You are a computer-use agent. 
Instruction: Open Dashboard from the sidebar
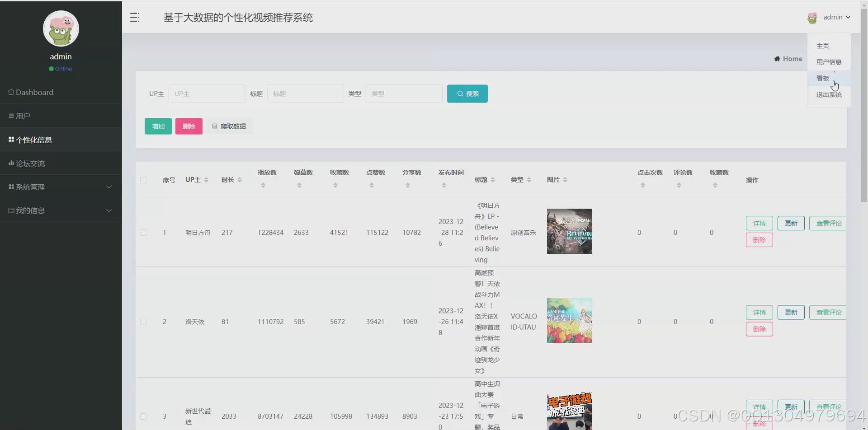pyautogui.click(x=61, y=92)
